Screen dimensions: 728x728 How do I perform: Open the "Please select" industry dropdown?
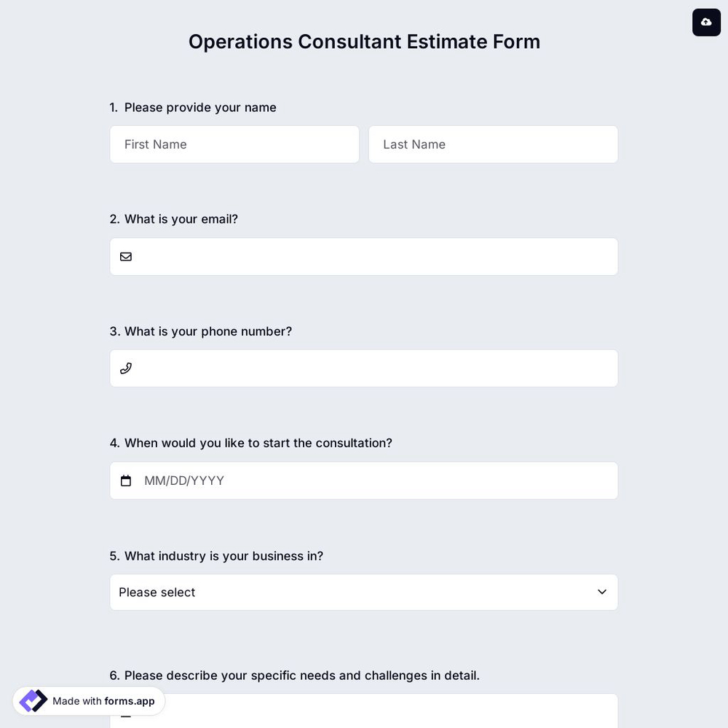[364, 592]
